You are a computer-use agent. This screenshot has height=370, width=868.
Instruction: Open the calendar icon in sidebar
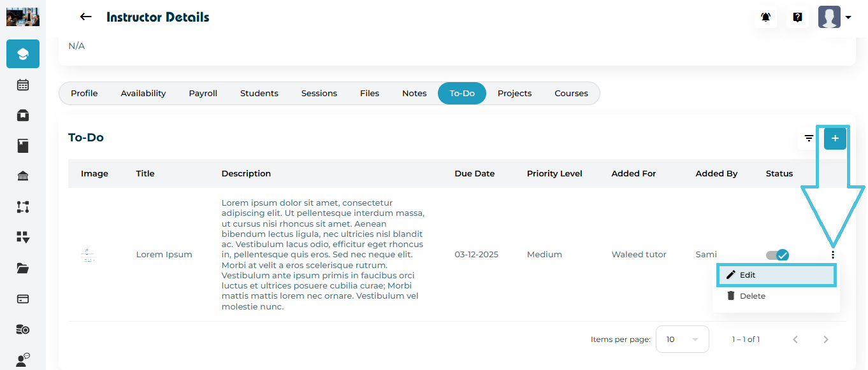click(x=23, y=85)
